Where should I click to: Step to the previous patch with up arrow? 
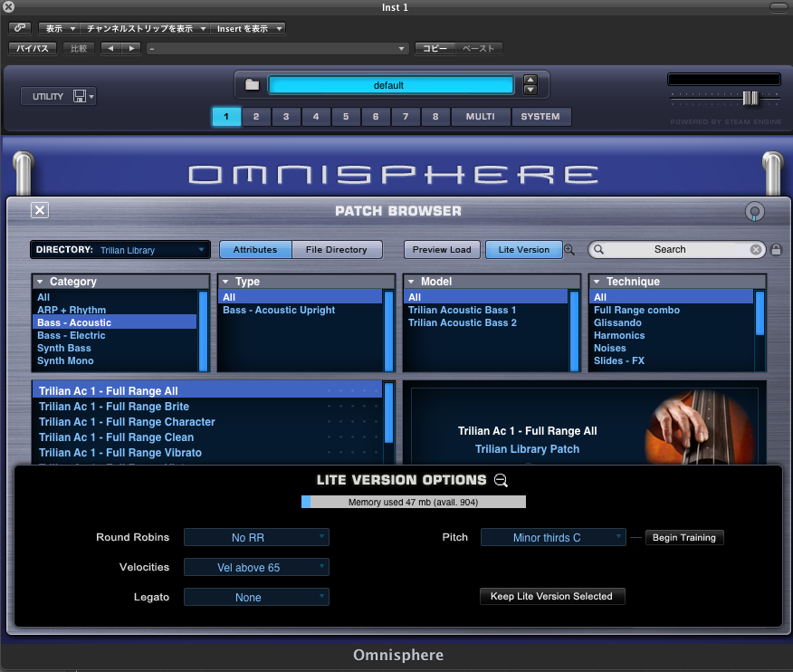(530, 80)
